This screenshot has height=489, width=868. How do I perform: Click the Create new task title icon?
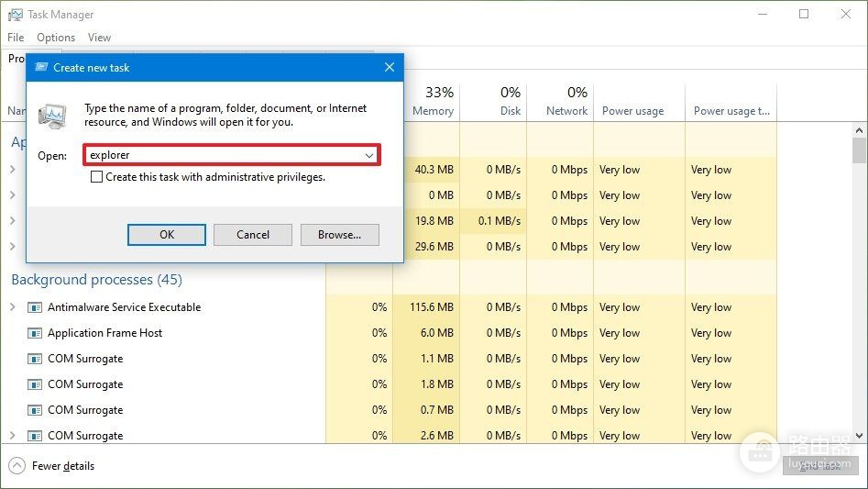click(41, 67)
